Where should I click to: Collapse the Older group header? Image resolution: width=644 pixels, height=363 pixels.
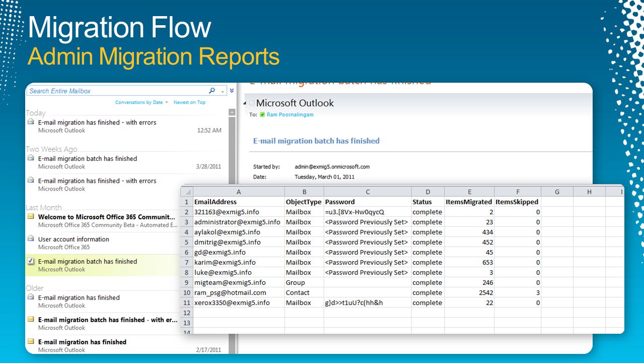coord(35,288)
